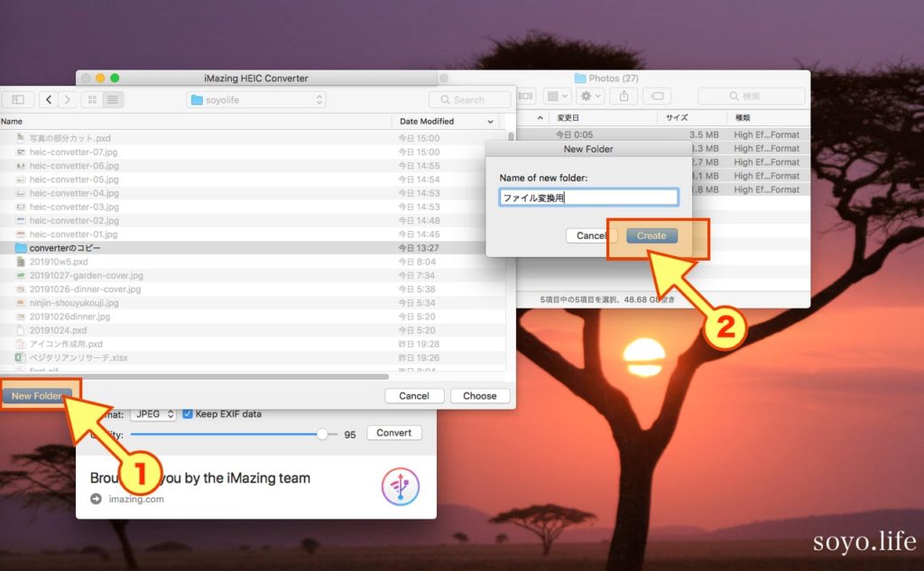Viewport: 924px width, 571px height.
Task: Select the 3.5 MB file row in Photos
Action: 663,135
